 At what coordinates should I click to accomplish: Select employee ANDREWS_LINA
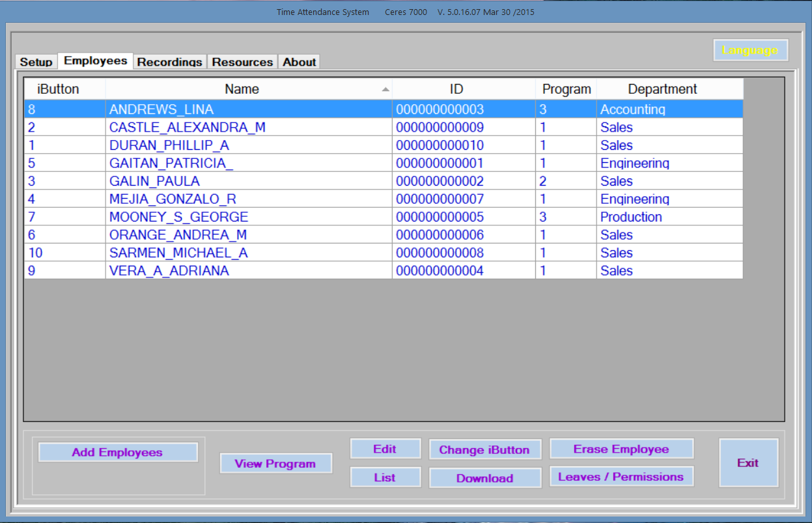point(249,109)
